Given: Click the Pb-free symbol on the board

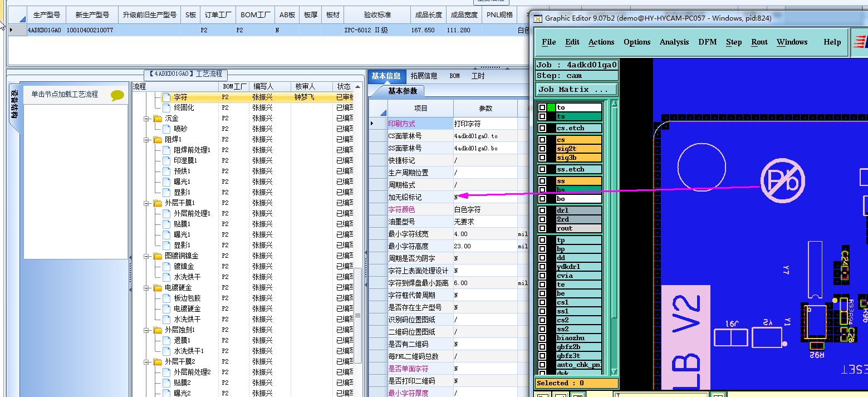Looking at the screenshot, I should (783, 180).
